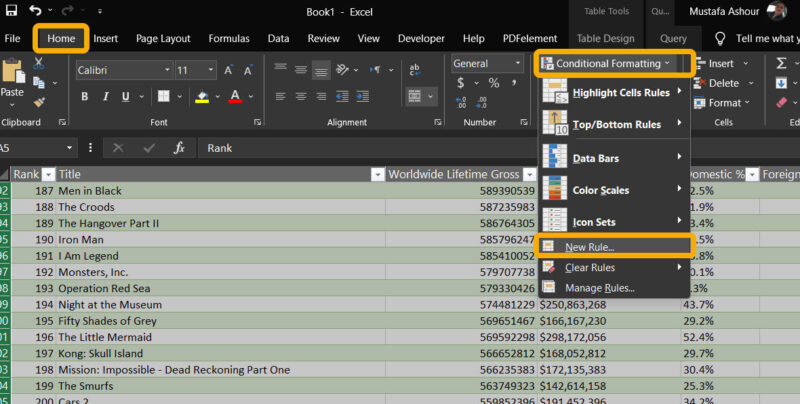800x404 pixels.
Task: Click Align Left icon
Action: [280, 96]
